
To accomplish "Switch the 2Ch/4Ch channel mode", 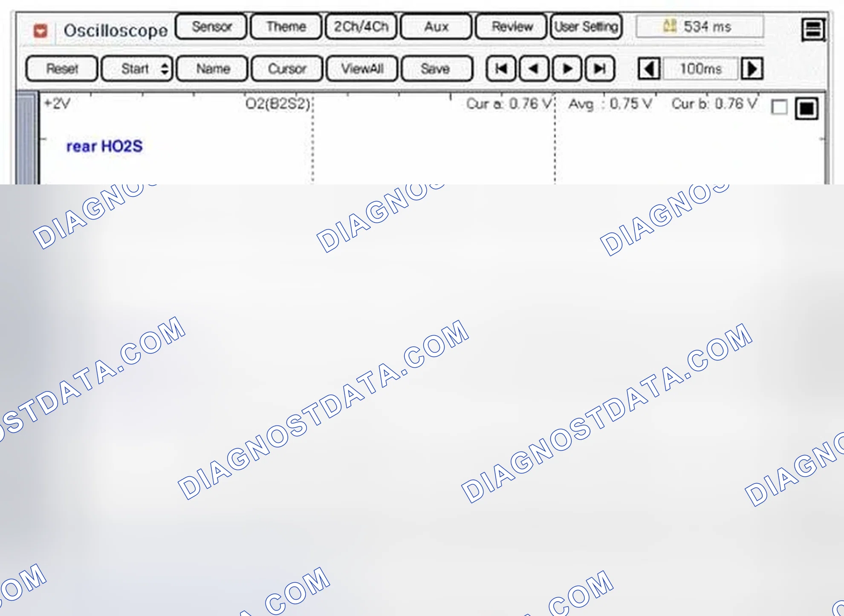I will coord(361,27).
